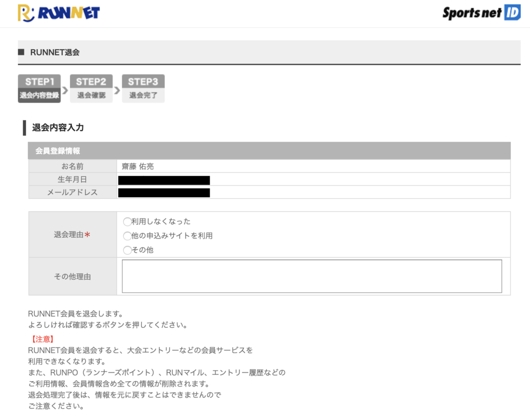Open the Sportsnet ID logo
Screen dimensions: 530x420
[481, 13]
